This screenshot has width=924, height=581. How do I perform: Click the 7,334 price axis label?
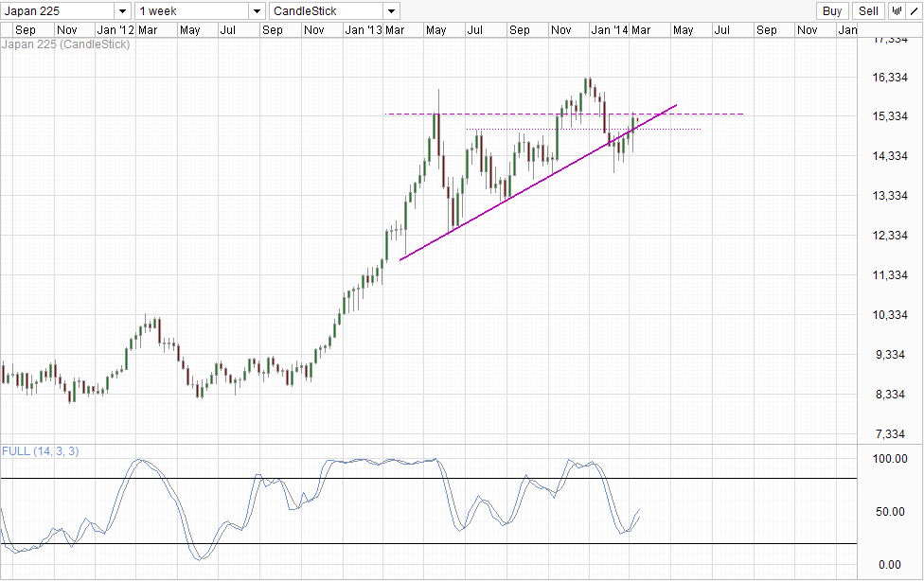[x=895, y=434]
